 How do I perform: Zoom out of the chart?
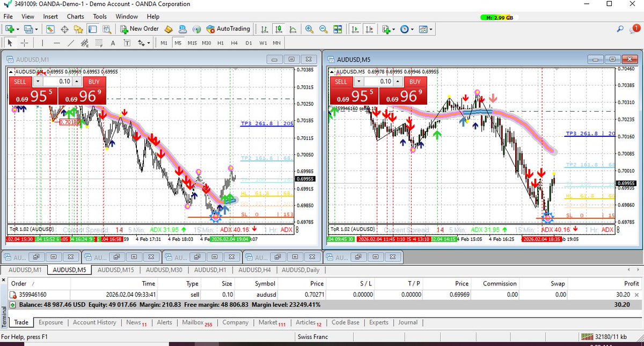[x=324, y=29]
